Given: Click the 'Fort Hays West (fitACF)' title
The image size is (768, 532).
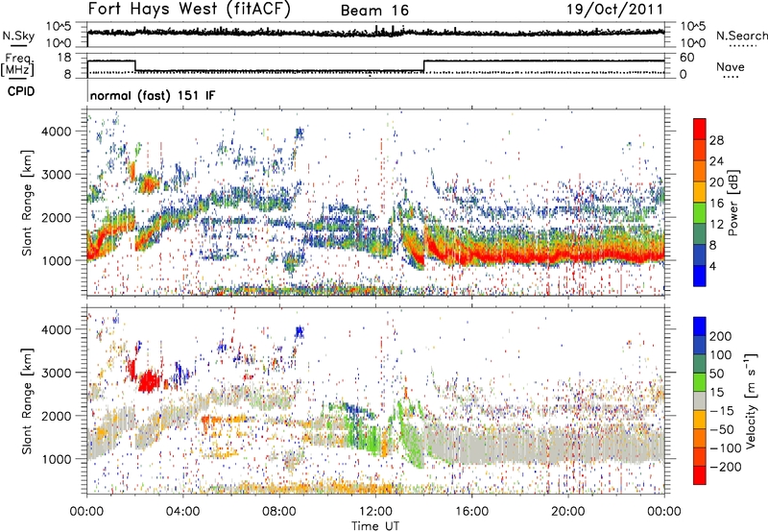Looking at the screenshot, I should point(189,9).
